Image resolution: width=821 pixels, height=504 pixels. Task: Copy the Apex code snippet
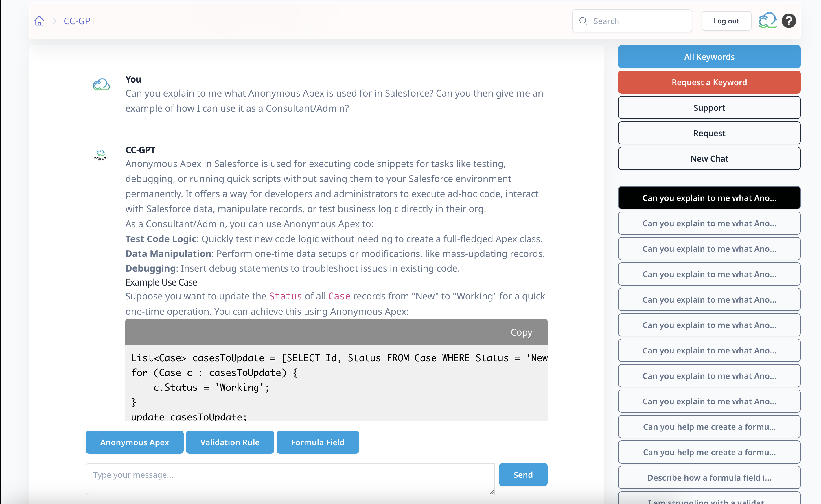coord(521,332)
